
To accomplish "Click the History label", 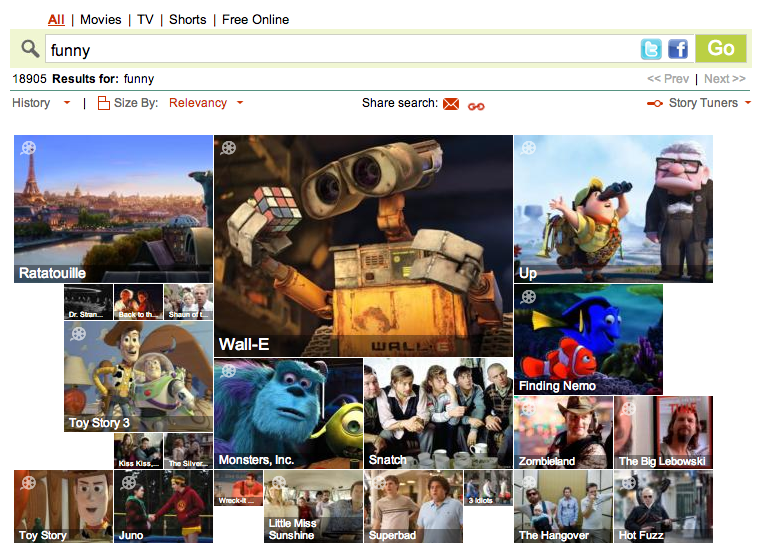I will pyautogui.click(x=31, y=103).
